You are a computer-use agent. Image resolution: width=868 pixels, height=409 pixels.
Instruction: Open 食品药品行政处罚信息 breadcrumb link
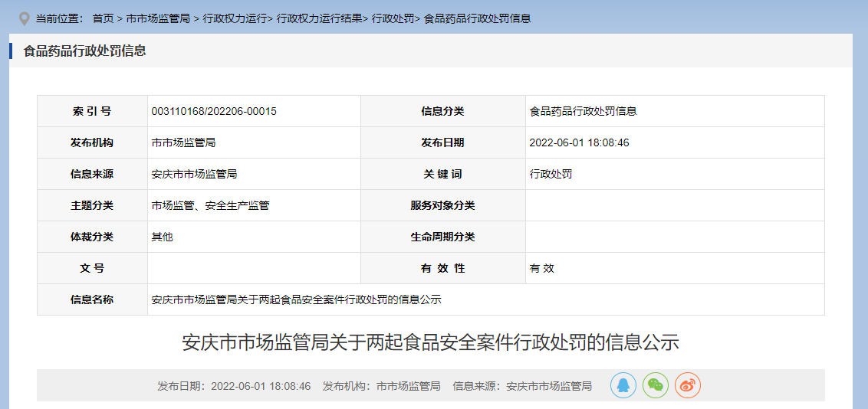coord(477,19)
